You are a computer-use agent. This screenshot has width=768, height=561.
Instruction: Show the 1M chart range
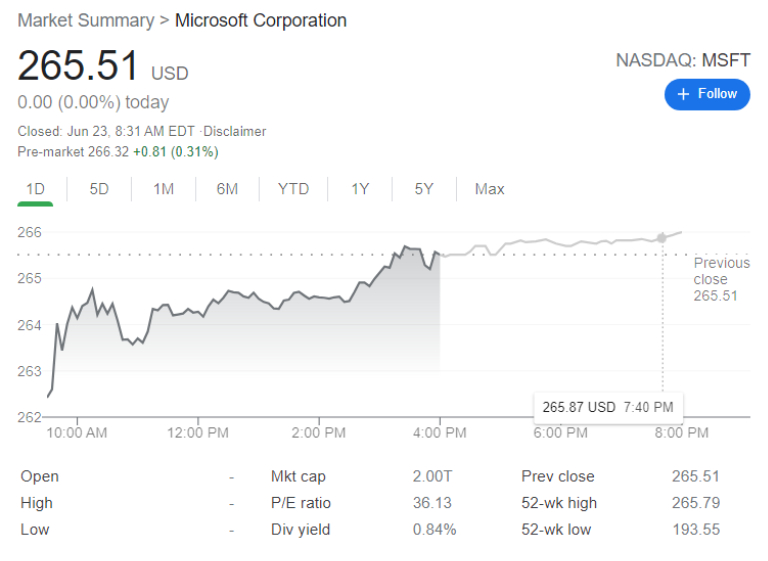pos(164,189)
